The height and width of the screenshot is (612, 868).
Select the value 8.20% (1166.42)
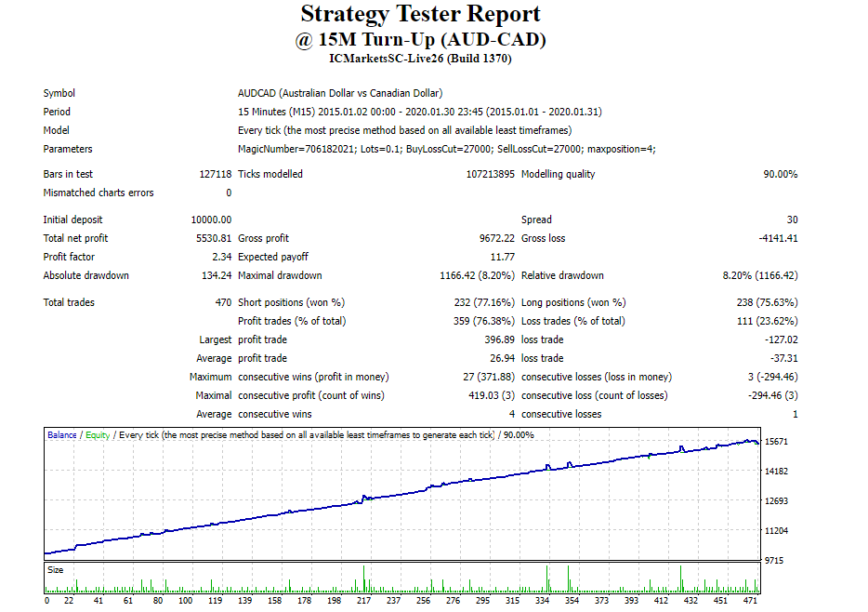(760, 275)
